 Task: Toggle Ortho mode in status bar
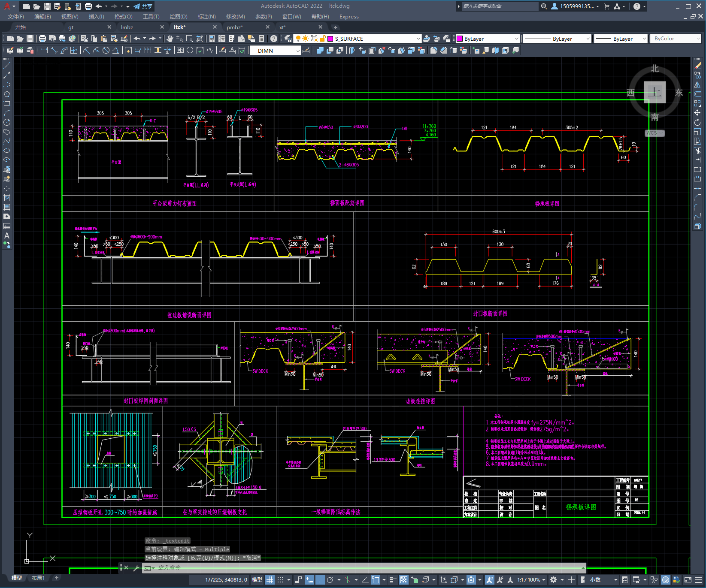point(320,580)
